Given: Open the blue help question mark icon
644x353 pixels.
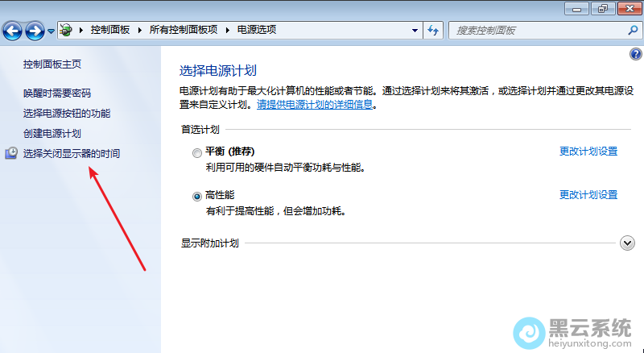Looking at the screenshot, I should [x=635, y=54].
